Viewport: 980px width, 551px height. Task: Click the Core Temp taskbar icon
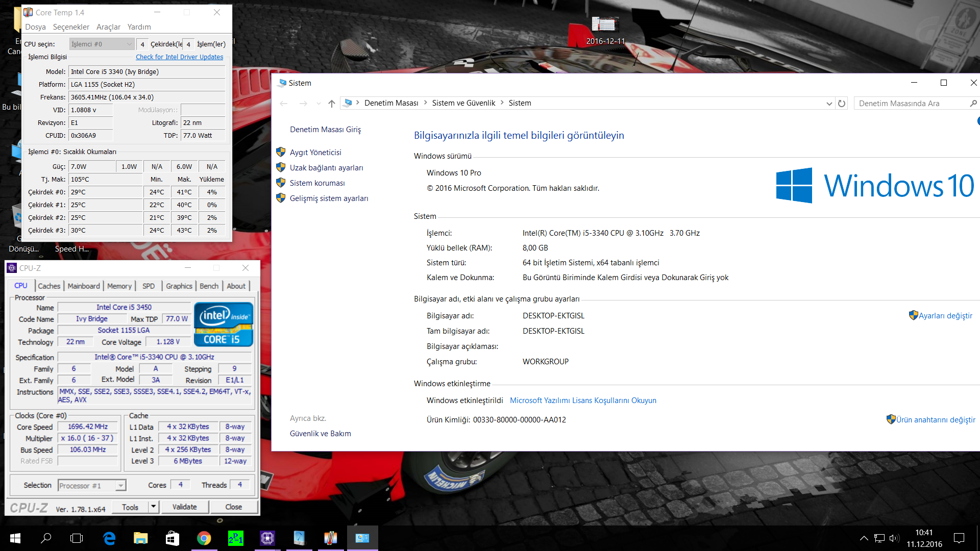[331, 538]
